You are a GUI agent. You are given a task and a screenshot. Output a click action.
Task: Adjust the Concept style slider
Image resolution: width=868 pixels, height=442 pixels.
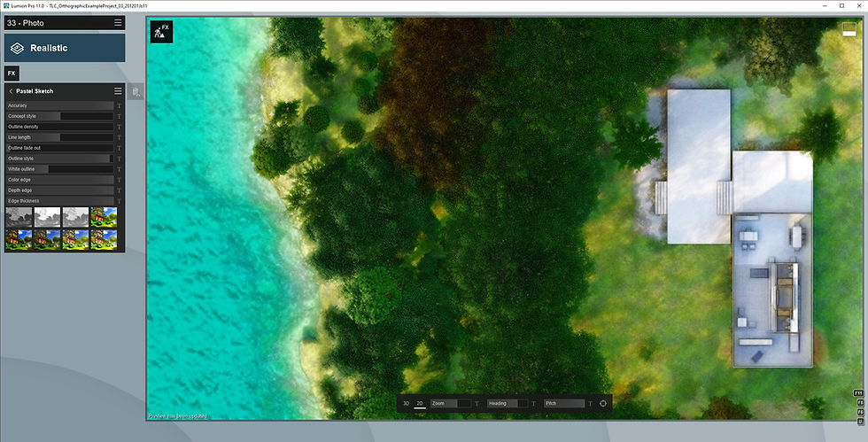pos(60,116)
